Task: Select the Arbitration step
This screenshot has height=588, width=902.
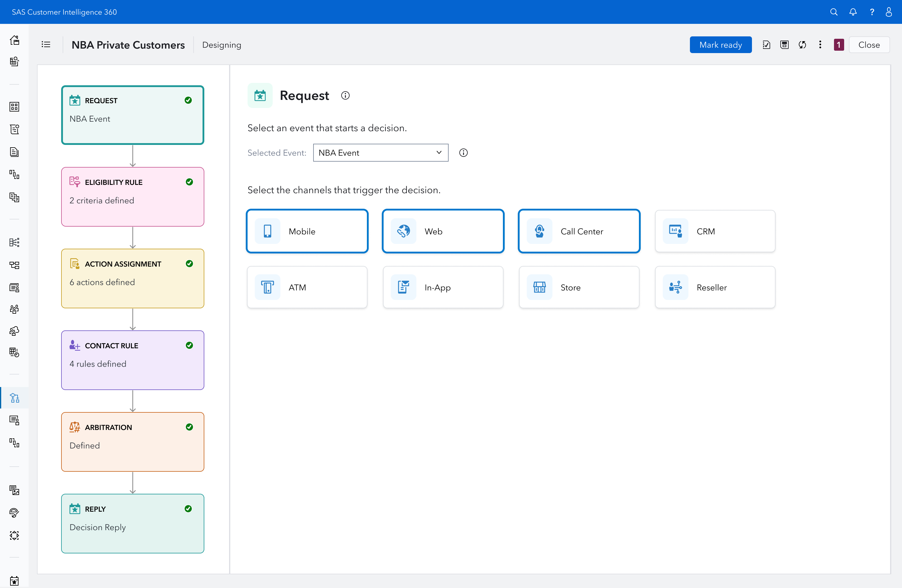Action: 133,442
